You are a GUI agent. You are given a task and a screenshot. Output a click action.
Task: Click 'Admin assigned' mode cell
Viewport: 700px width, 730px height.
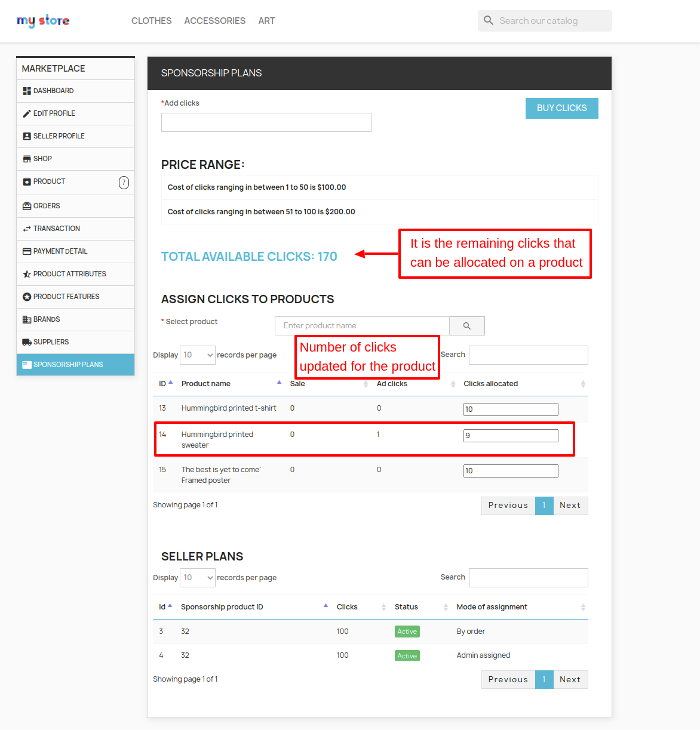click(483, 655)
